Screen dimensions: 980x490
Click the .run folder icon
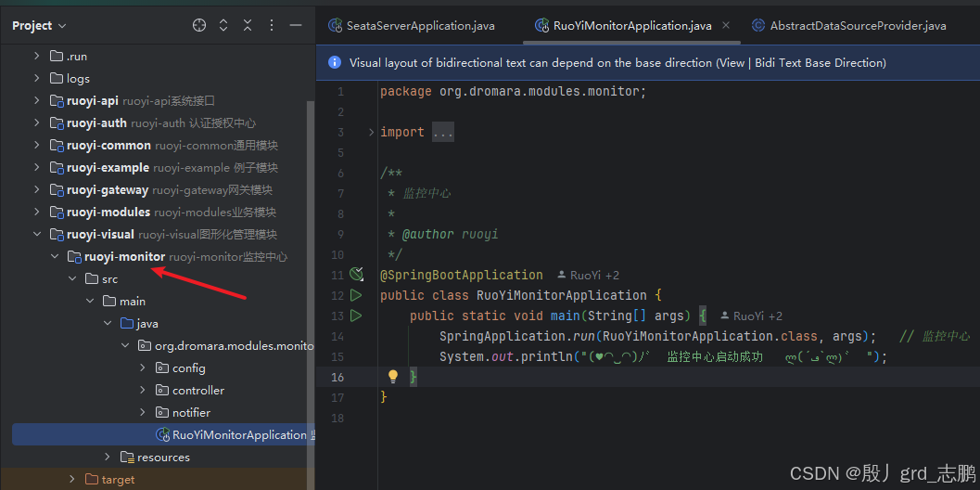[x=57, y=57]
